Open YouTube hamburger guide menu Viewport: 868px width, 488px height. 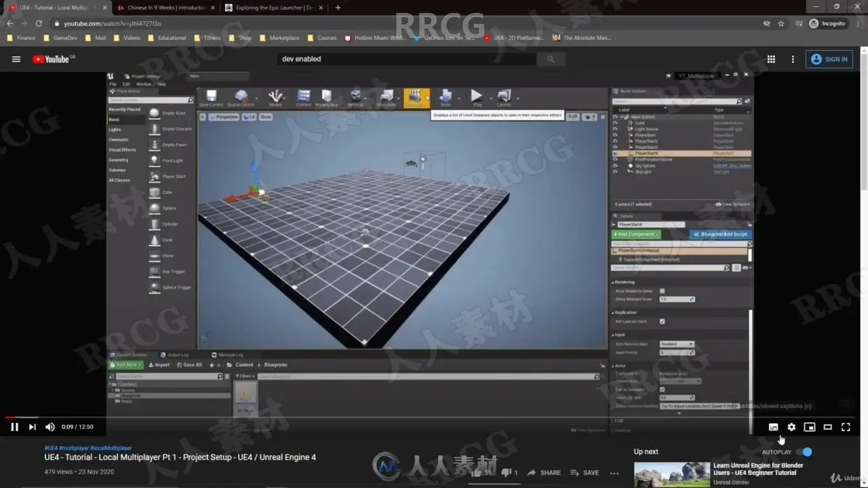tap(16, 59)
